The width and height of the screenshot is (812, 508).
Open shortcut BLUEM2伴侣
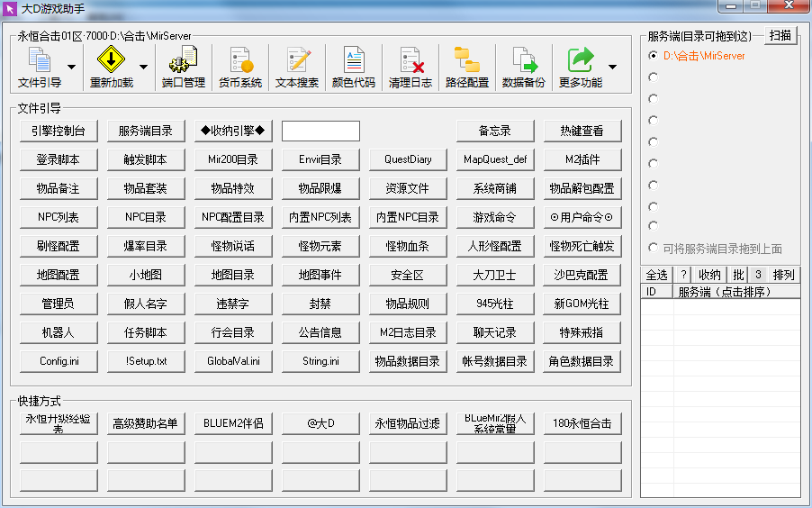(233, 423)
